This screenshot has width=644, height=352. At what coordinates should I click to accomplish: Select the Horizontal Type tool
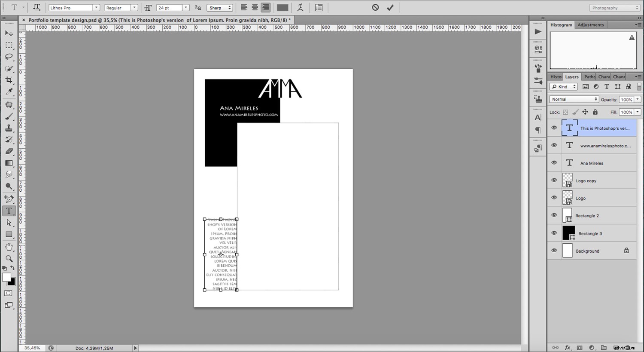9,211
